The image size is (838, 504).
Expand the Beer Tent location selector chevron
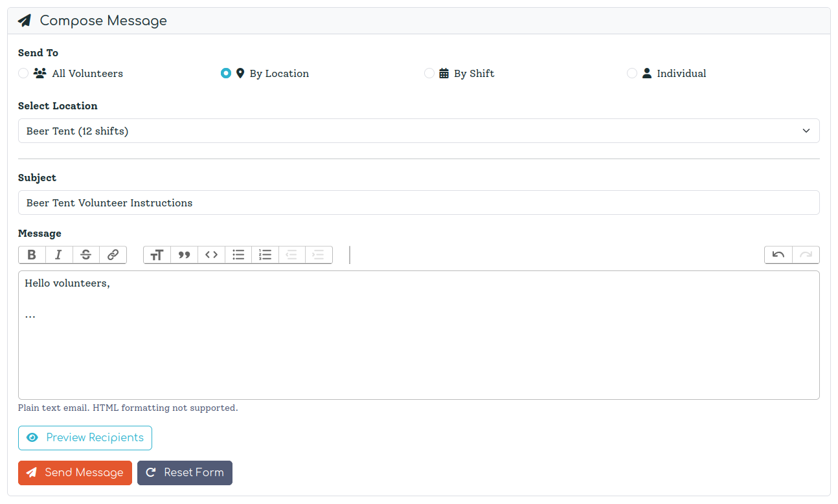[806, 130]
